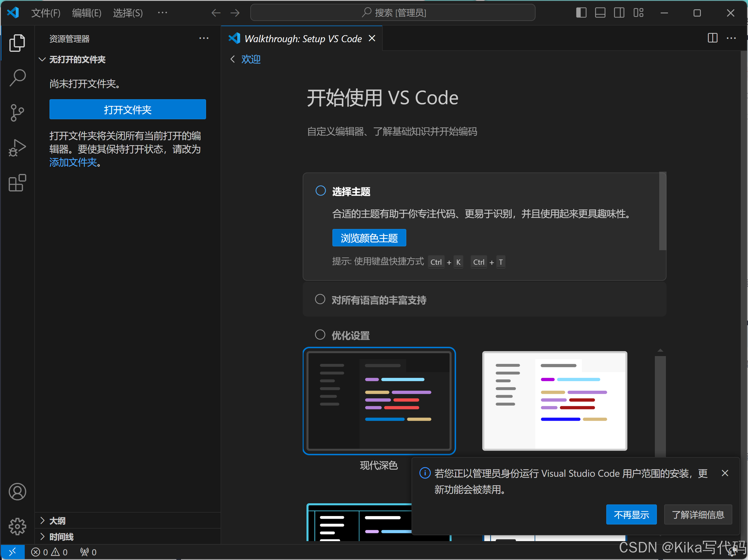Open the 文件(F) menu

(x=46, y=13)
